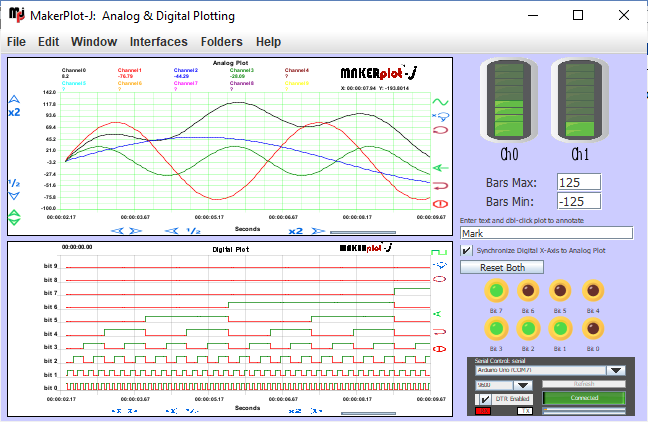Click the green square-wave icon on digital plot
This screenshot has height=422, width=648.
point(439,252)
